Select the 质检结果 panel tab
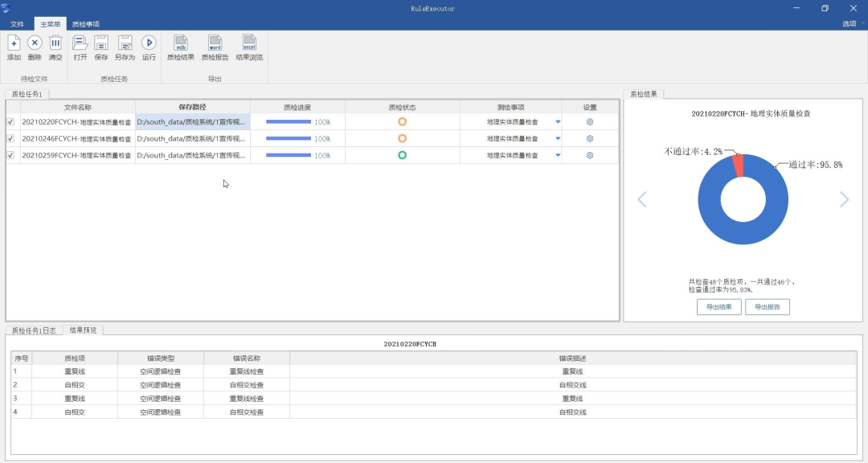 [x=643, y=94]
